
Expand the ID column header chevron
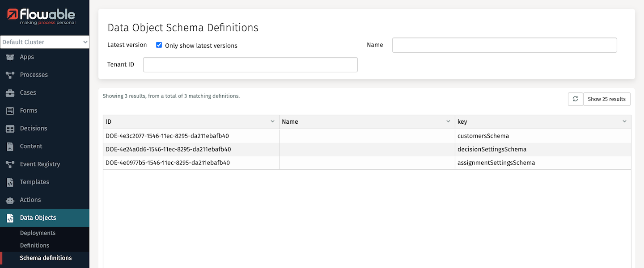tap(272, 121)
